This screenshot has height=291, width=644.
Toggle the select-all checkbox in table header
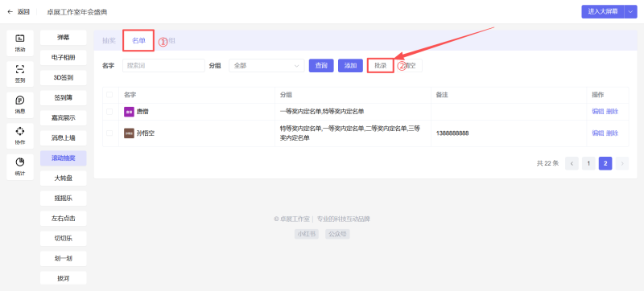109,95
